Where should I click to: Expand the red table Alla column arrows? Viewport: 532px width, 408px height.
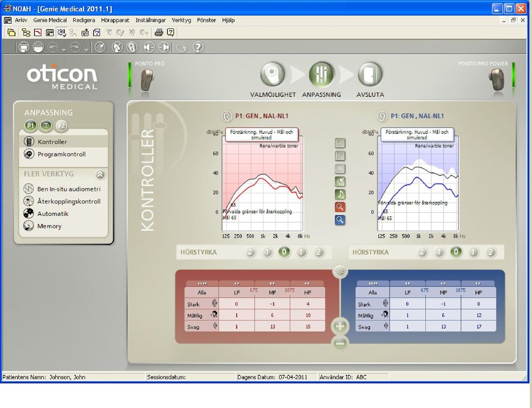[x=202, y=283]
